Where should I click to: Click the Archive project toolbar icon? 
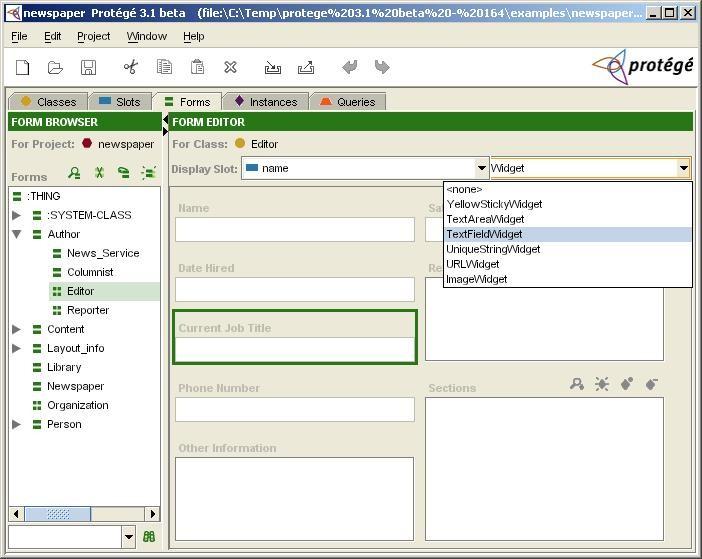(273, 68)
